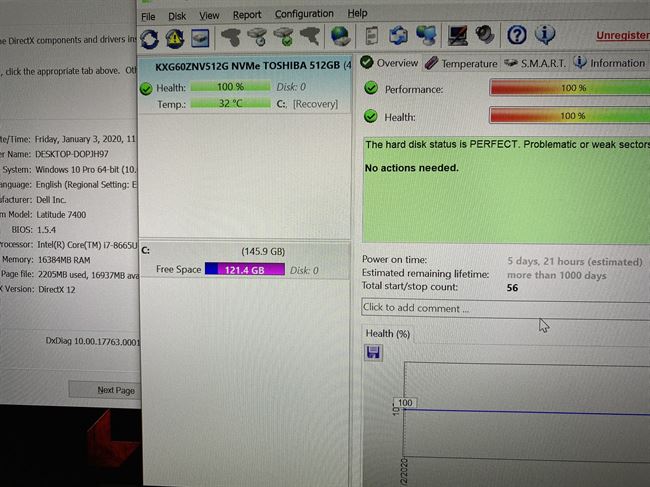The image size is (650, 487).
Task: Click the disk icon with clock badge
Action: pos(257,36)
